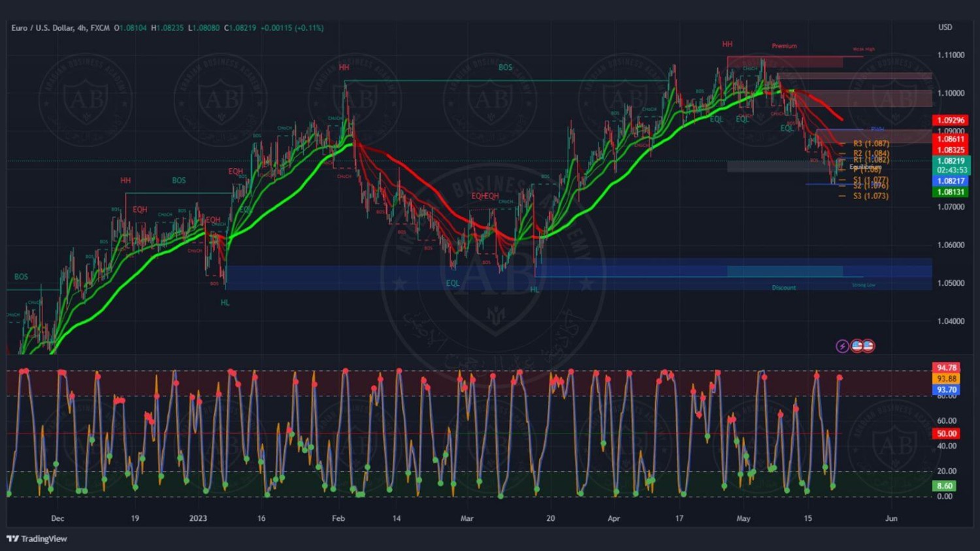
Task: Click the USD currency label
Action: pyautogui.click(x=945, y=27)
